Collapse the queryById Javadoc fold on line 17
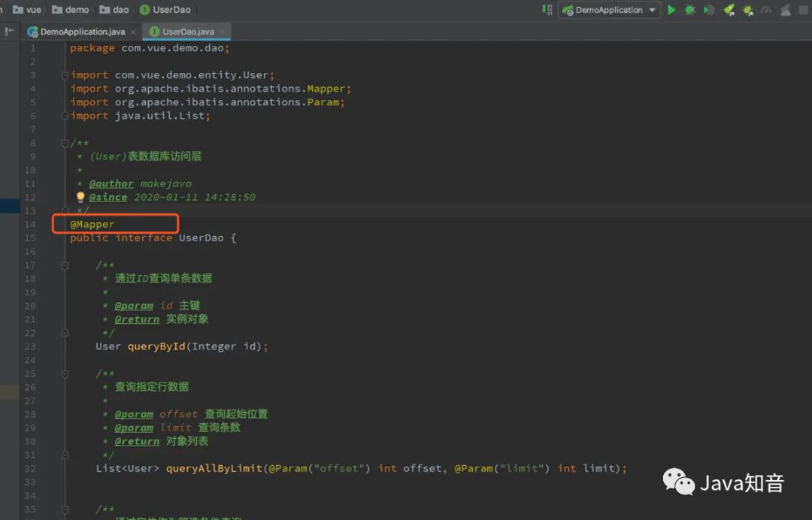The height and width of the screenshot is (520, 812). (x=65, y=265)
